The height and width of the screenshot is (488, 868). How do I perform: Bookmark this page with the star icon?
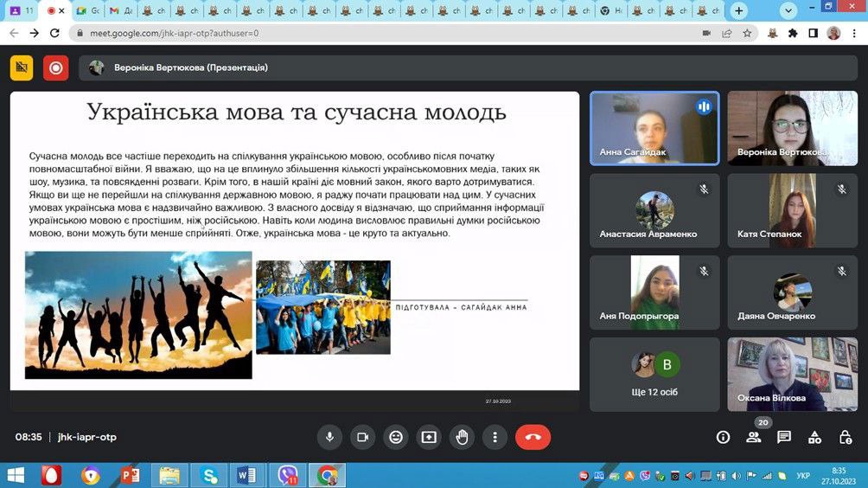pos(747,33)
